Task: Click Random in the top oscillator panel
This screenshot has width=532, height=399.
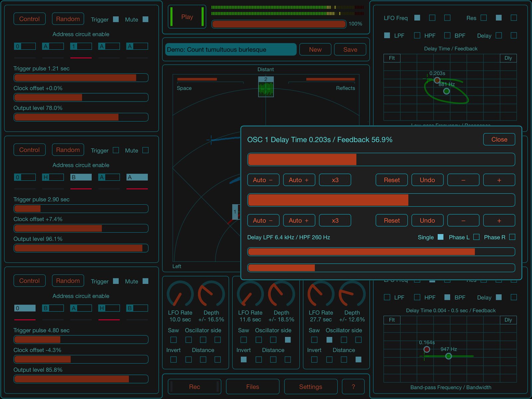Action: (x=68, y=19)
